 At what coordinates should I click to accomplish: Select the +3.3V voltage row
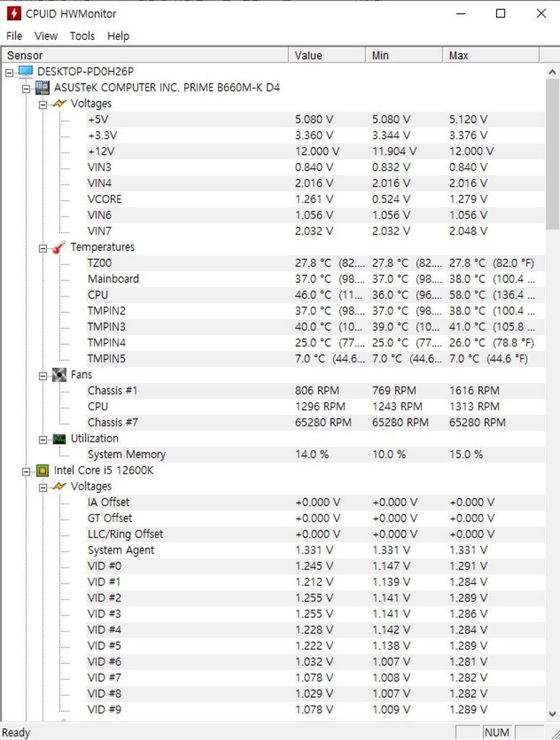315,135
